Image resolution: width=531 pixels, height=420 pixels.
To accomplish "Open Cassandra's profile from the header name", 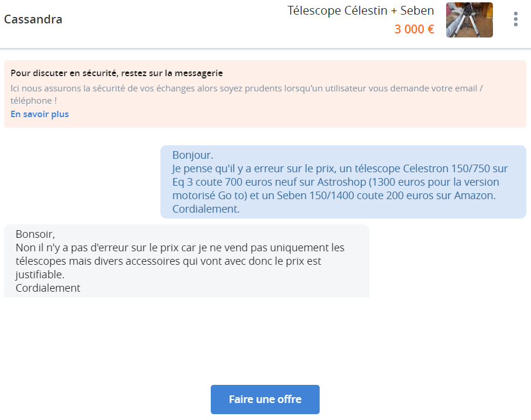I will point(33,19).
